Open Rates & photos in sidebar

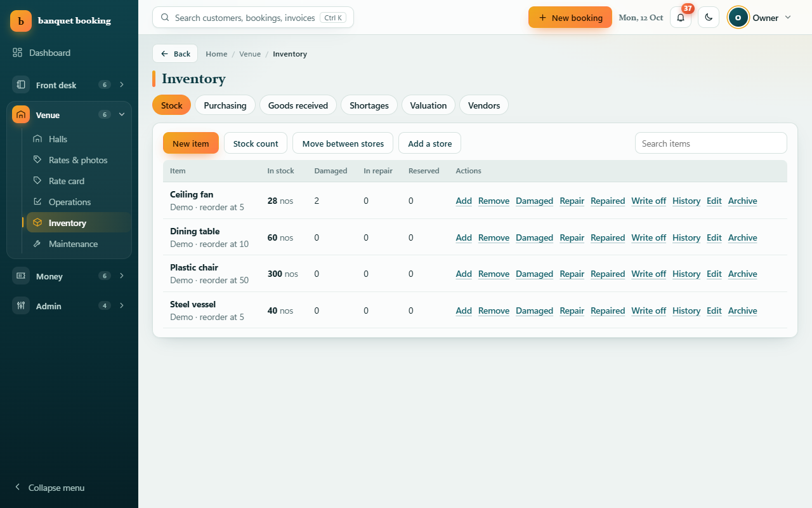[79, 160]
